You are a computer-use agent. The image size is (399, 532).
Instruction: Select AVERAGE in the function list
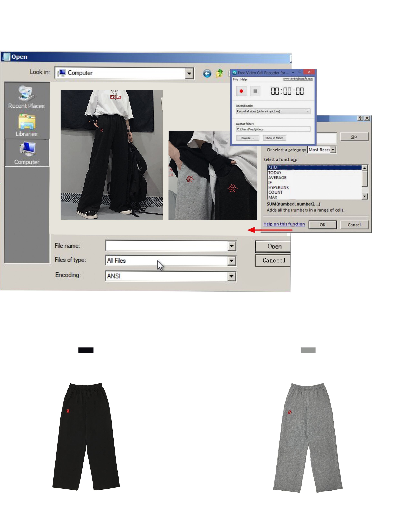tap(277, 178)
